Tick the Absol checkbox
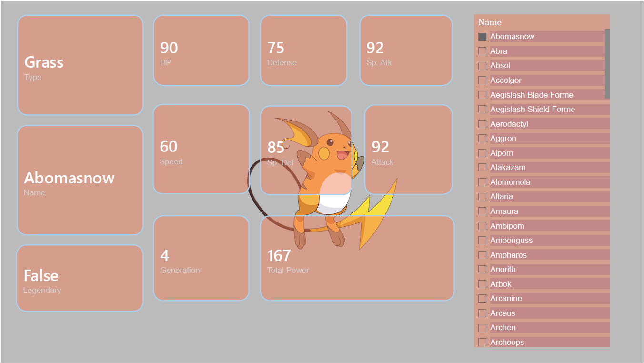 [x=483, y=66]
